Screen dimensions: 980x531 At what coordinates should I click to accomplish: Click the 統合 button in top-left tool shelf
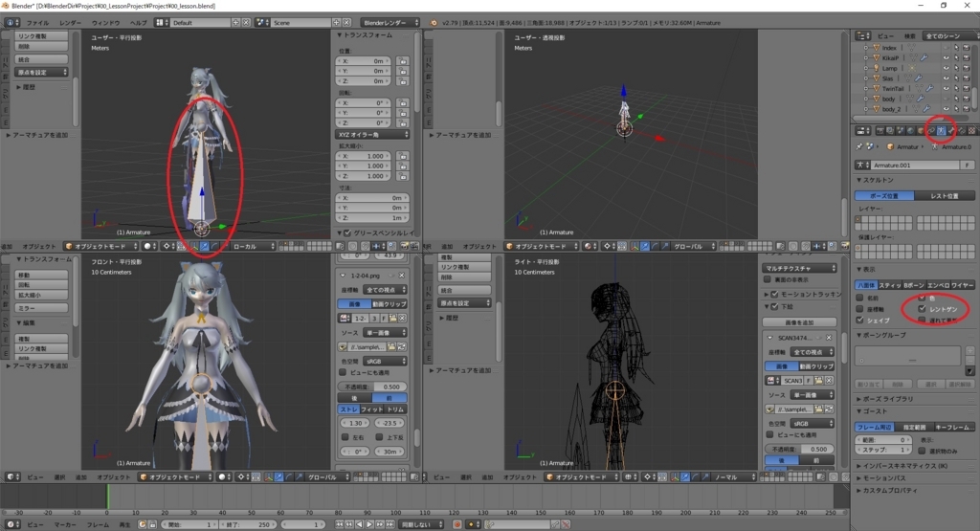[x=42, y=59]
